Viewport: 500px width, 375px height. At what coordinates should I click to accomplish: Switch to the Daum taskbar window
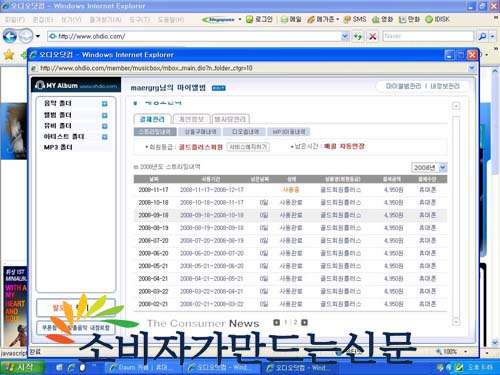tap(143, 367)
